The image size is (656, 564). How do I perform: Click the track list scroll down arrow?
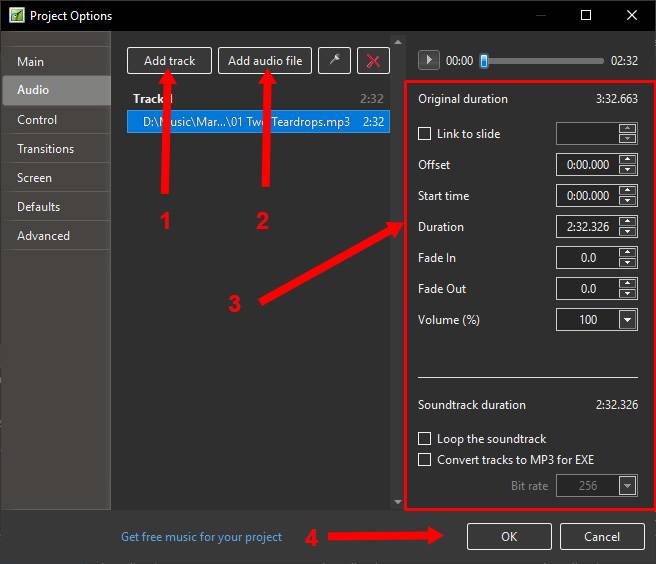coord(398,501)
